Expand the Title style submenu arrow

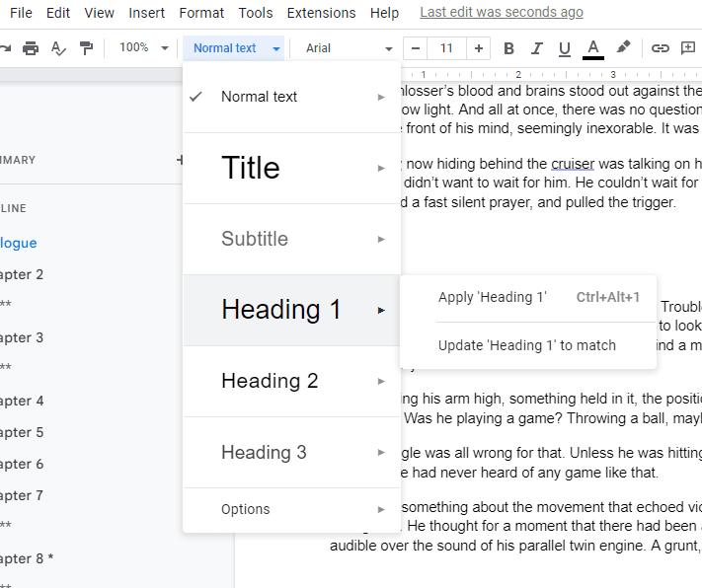point(381,169)
